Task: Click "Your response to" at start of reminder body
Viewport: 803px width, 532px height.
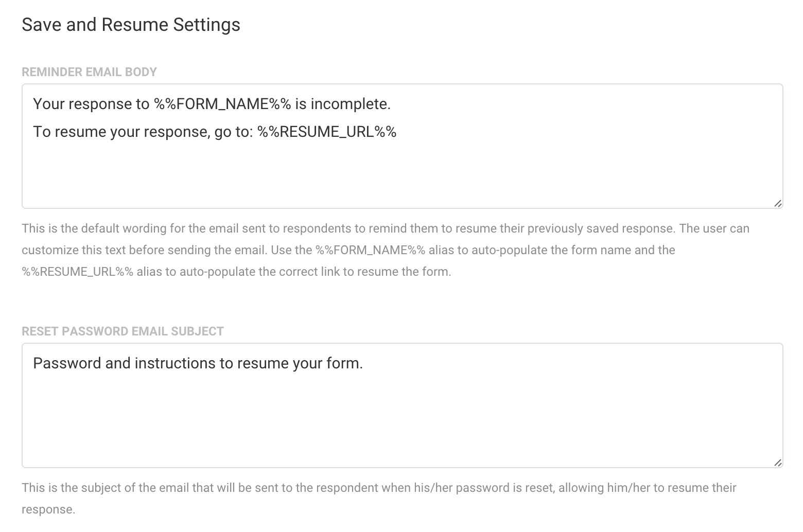Action: tap(91, 104)
